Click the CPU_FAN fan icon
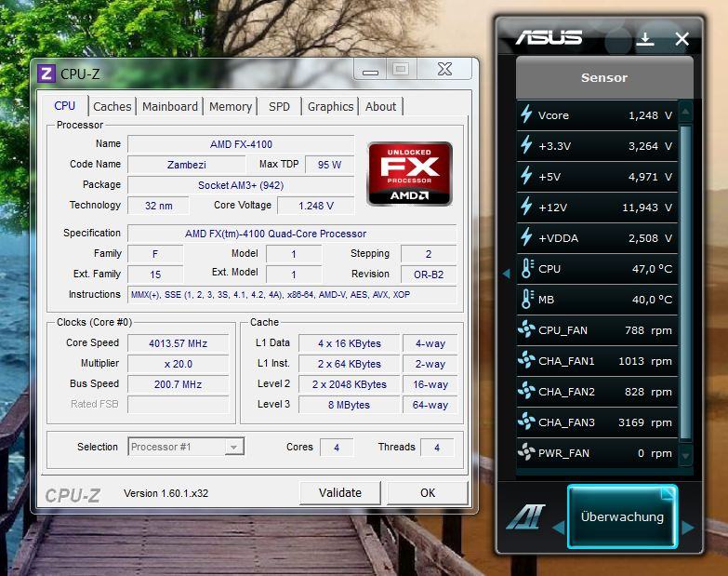Screen dimensions: 728x576 (526, 328)
